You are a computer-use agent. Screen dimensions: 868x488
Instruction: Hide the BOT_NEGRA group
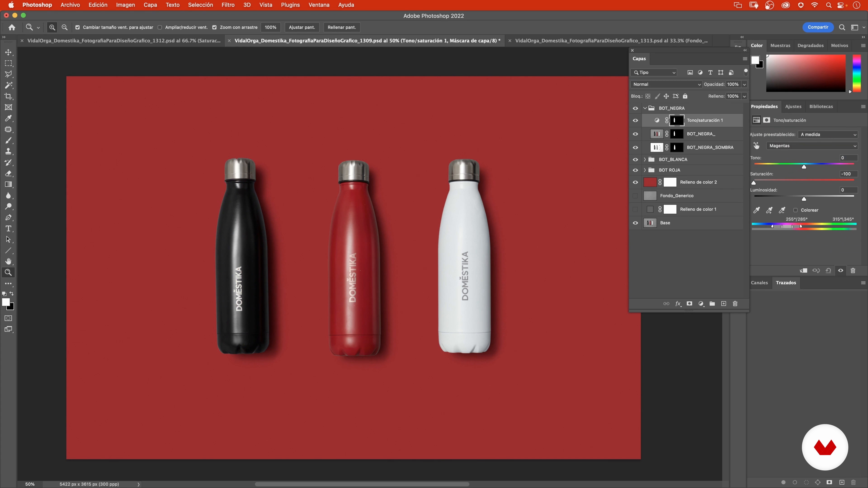coord(635,108)
